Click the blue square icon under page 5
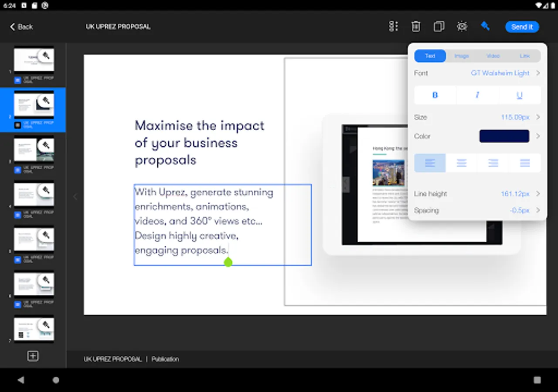The height and width of the screenshot is (392, 558). pos(17,260)
